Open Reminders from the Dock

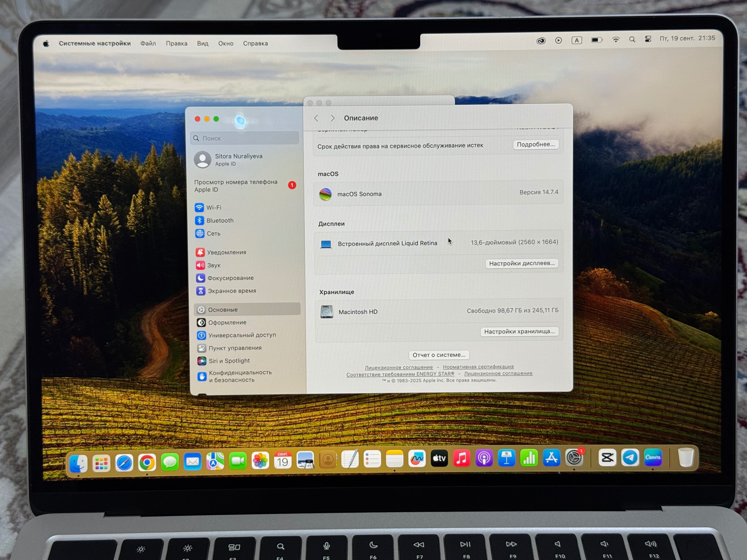point(373,459)
